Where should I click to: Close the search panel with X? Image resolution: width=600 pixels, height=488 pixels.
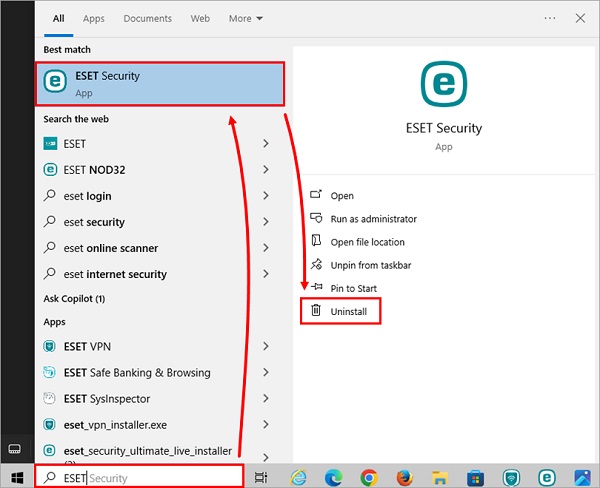580,18
